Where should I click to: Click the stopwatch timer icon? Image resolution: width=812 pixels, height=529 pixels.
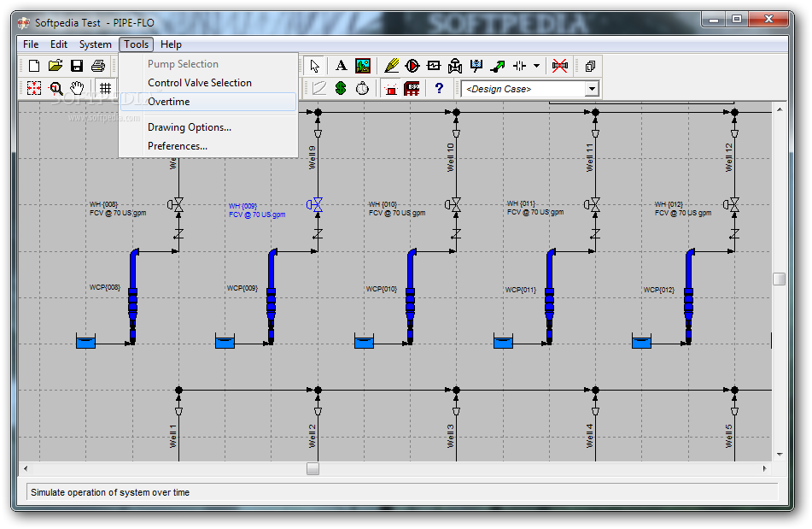[362, 88]
